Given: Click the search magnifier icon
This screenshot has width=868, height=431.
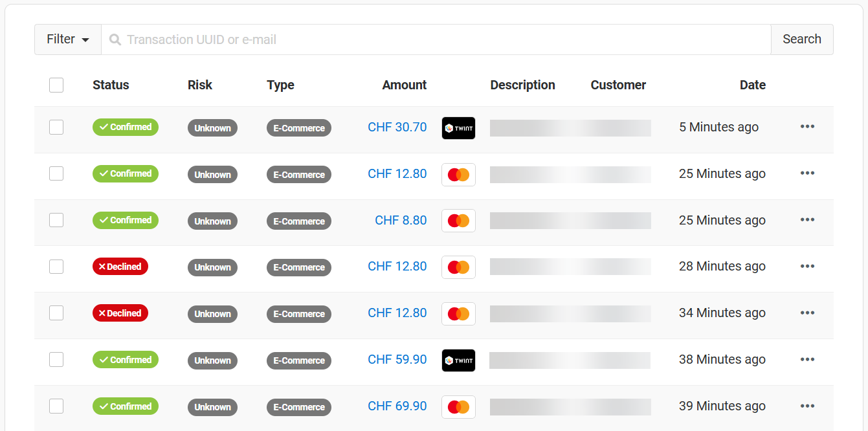Looking at the screenshot, I should pos(115,40).
